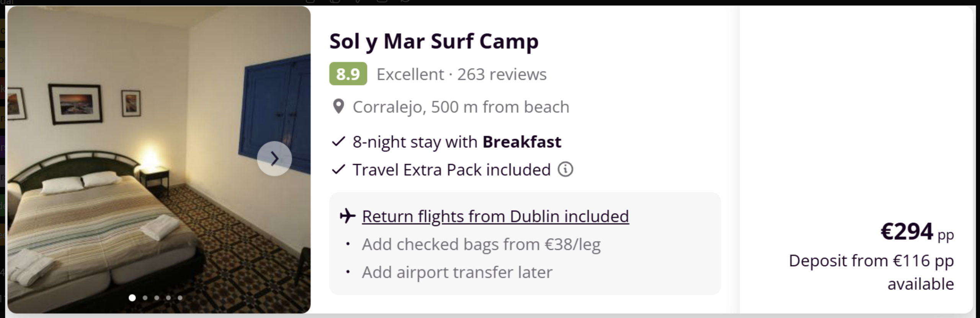
Task: Select the last carousel dot indicator
Action: pyautogui.click(x=180, y=297)
